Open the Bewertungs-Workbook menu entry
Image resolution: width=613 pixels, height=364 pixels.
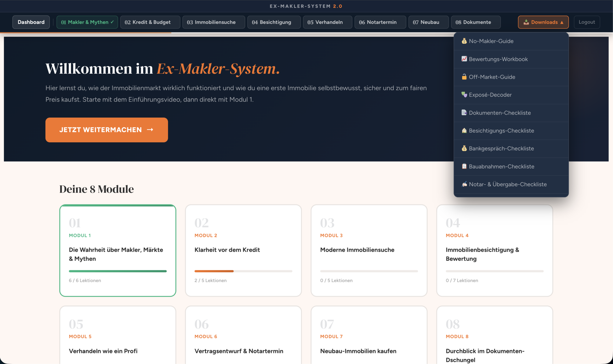click(511, 59)
